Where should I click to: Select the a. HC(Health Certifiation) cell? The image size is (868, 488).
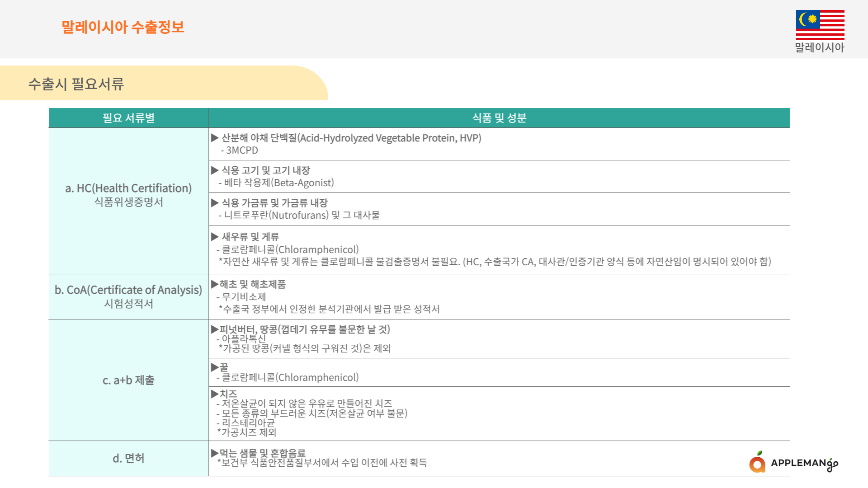(128, 195)
